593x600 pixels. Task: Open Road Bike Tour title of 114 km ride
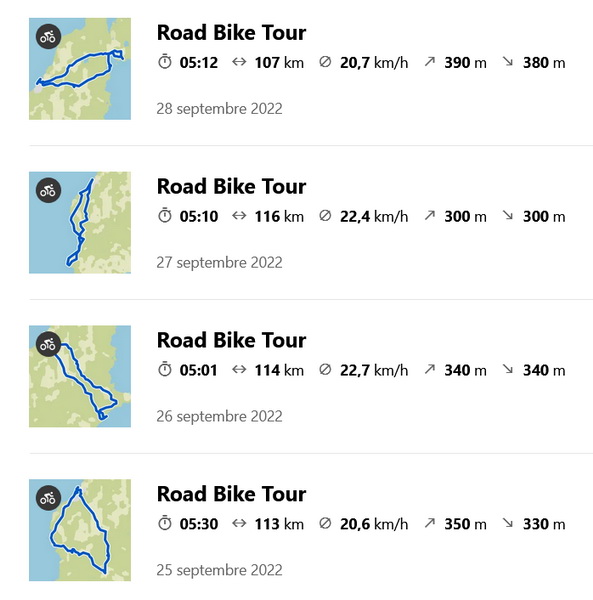[231, 340]
